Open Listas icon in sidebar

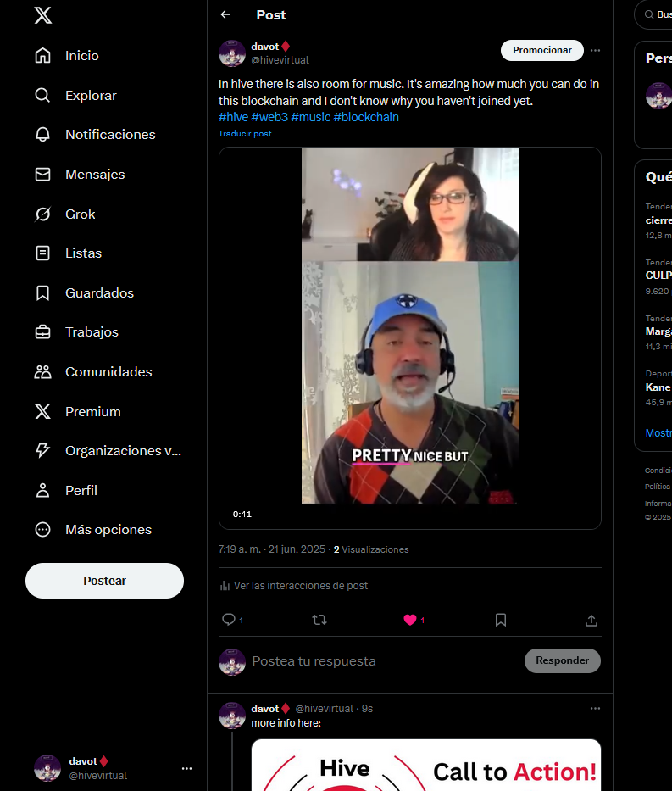tap(43, 253)
